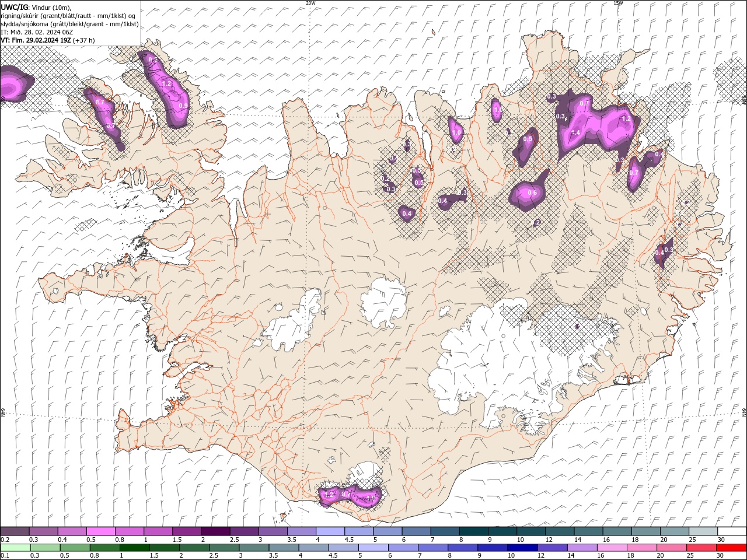Pick the dark mauve 0.2 snow legend swatch

point(15,531)
